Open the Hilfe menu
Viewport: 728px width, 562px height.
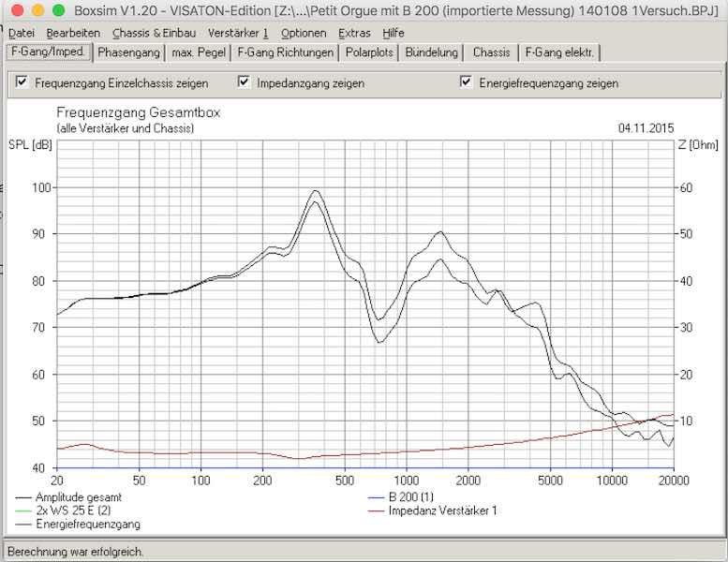[x=394, y=33]
